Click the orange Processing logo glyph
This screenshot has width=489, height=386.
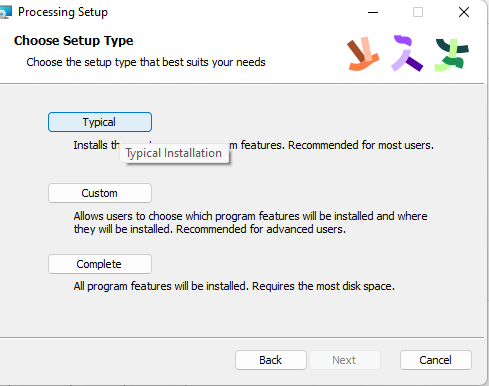click(363, 54)
